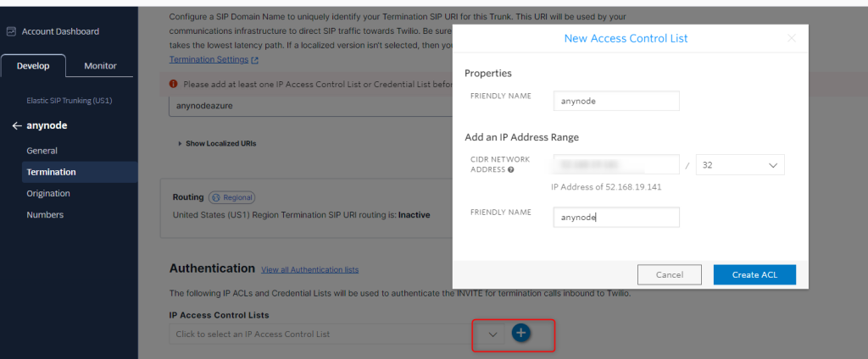Click the Regional badge icon next to Routing

[215, 197]
